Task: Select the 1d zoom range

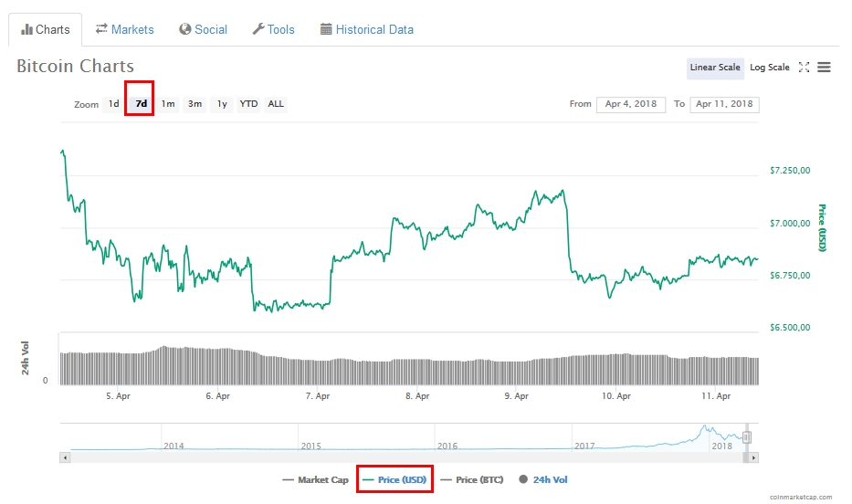Action: (x=113, y=104)
